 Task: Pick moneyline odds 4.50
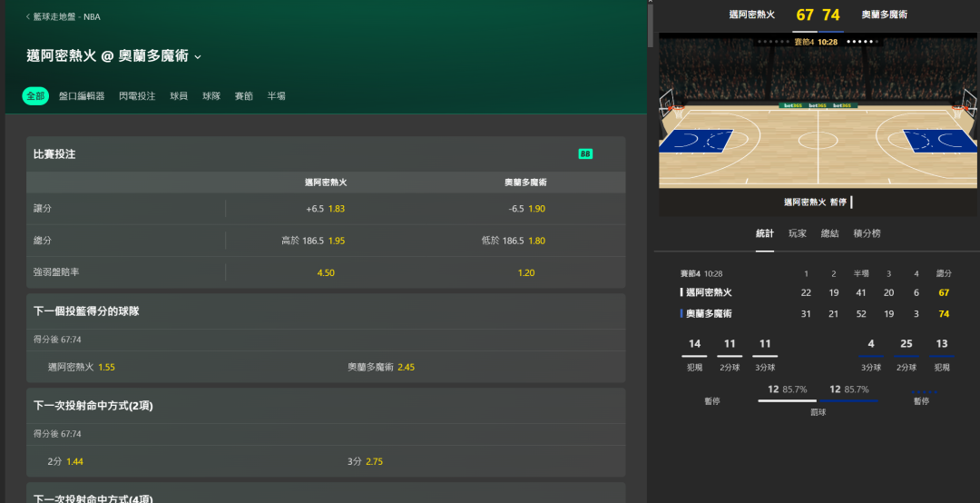pos(326,272)
